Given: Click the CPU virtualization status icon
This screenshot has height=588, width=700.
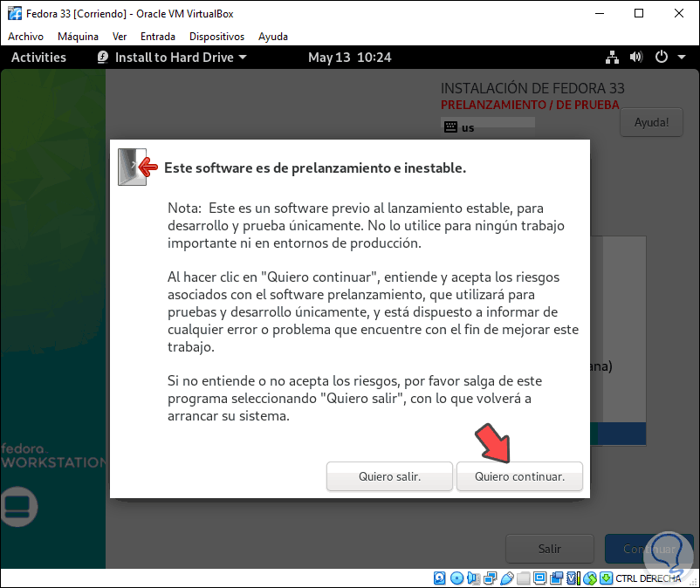Looking at the screenshot, I should pos(573,578).
